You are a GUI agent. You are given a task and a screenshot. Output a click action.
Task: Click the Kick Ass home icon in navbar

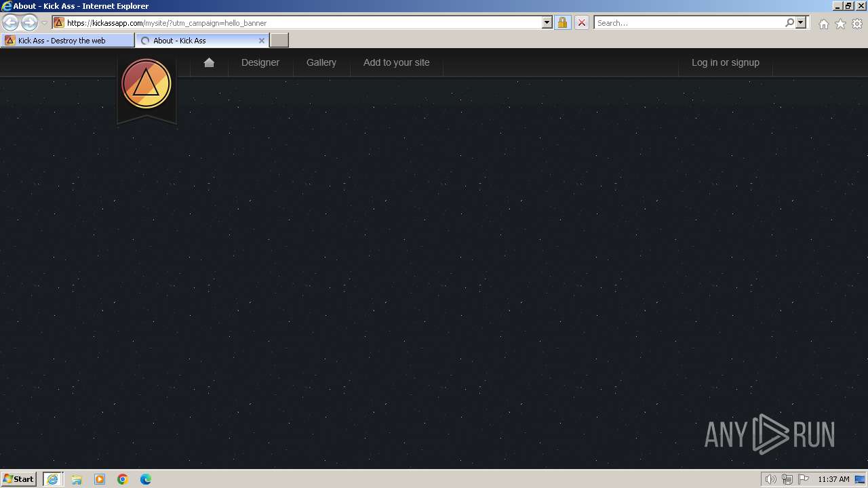[x=209, y=62]
